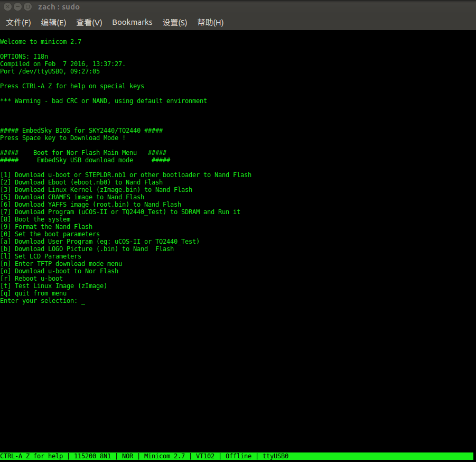476x462 pixels.
Task: Click 'ttyUSB0' in the status bar
Action: point(275,456)
